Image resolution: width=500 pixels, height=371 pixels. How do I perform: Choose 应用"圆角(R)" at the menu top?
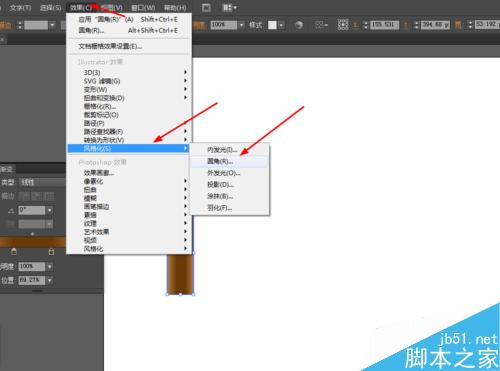(x=129, y=19)
